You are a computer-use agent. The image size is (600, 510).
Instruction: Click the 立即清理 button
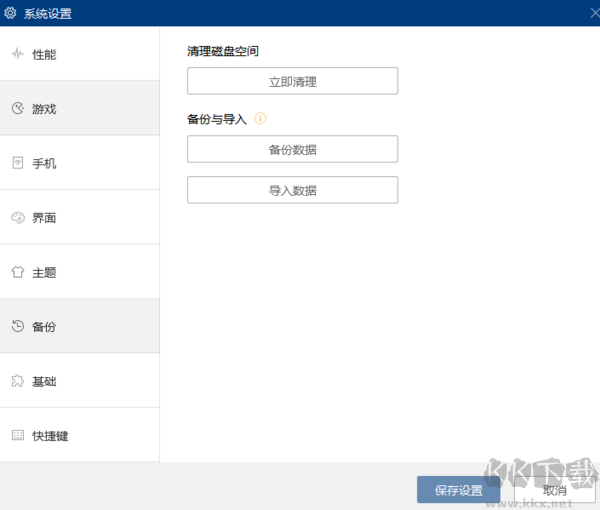pos(293,81)
